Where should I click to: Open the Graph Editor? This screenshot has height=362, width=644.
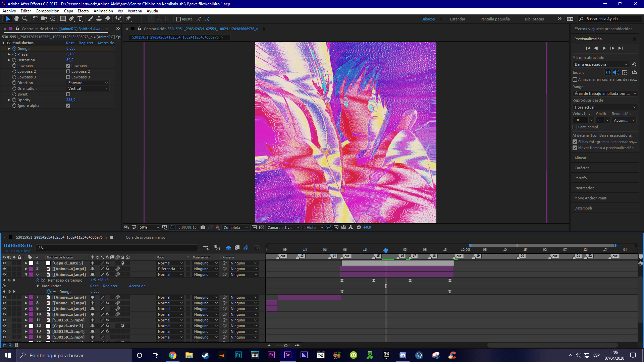click(258, 248)
